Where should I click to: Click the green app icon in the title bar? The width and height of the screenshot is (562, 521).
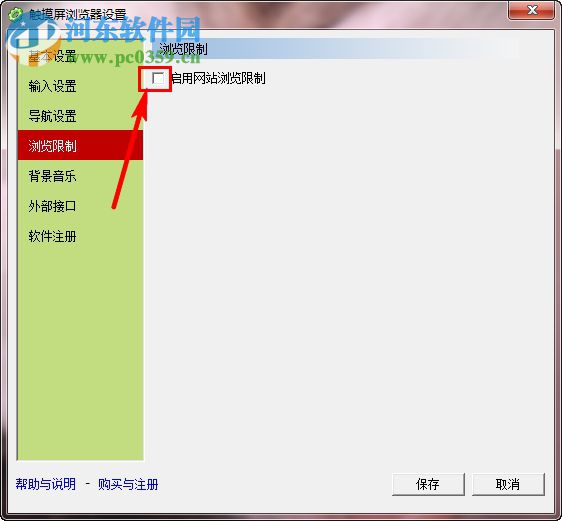pyautogui.click(x=15, y=14)
